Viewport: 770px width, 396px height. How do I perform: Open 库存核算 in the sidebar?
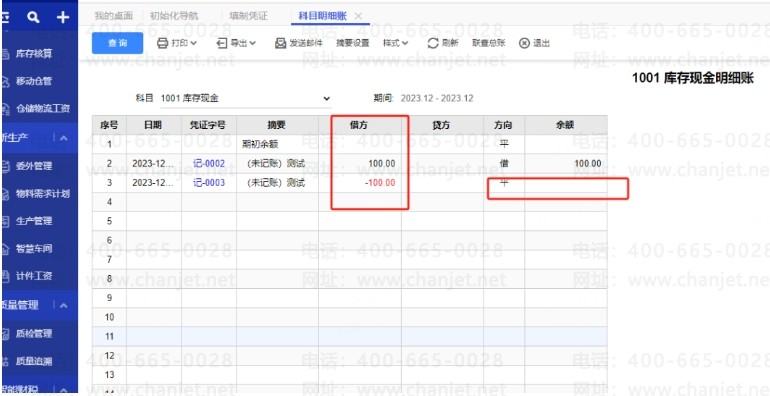coord(34,54)
